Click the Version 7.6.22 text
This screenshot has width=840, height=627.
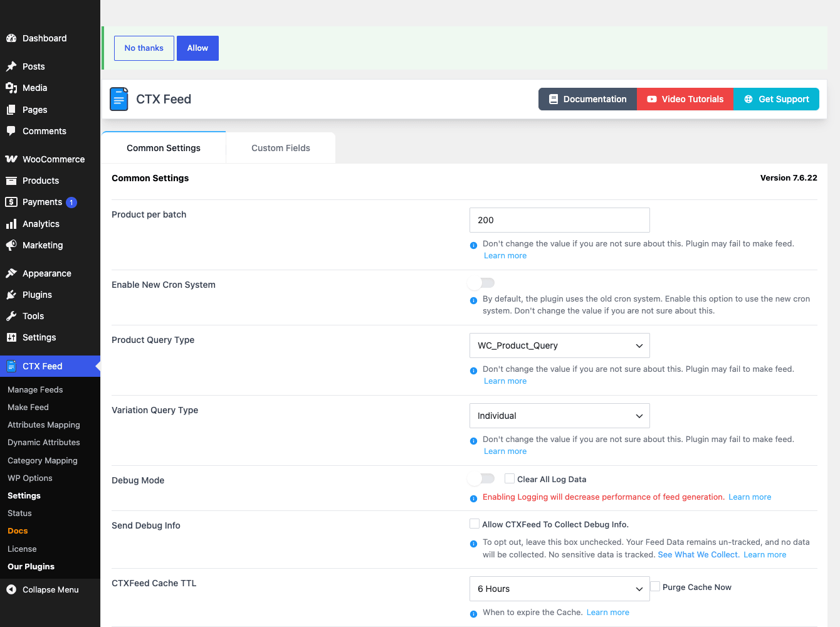coord(789,178)
